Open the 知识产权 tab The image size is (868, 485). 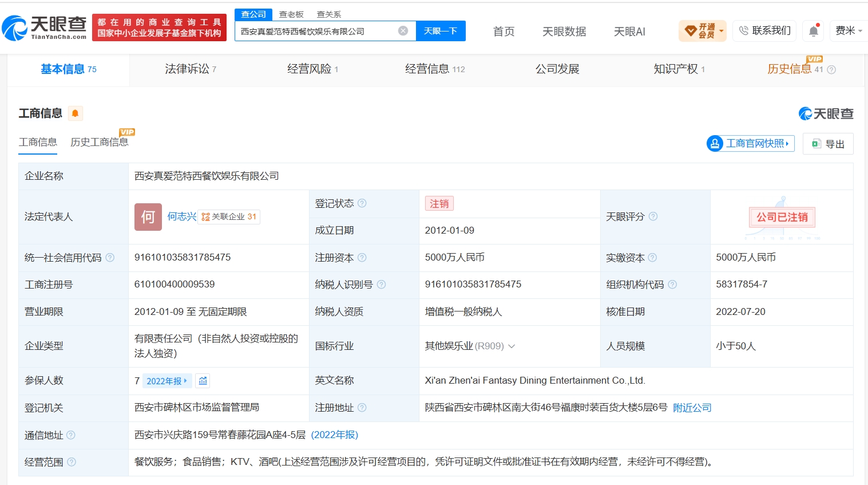pos(679,69)
